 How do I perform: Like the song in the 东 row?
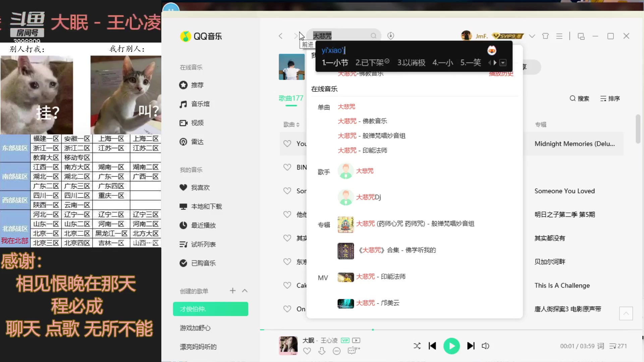[287, 261]
